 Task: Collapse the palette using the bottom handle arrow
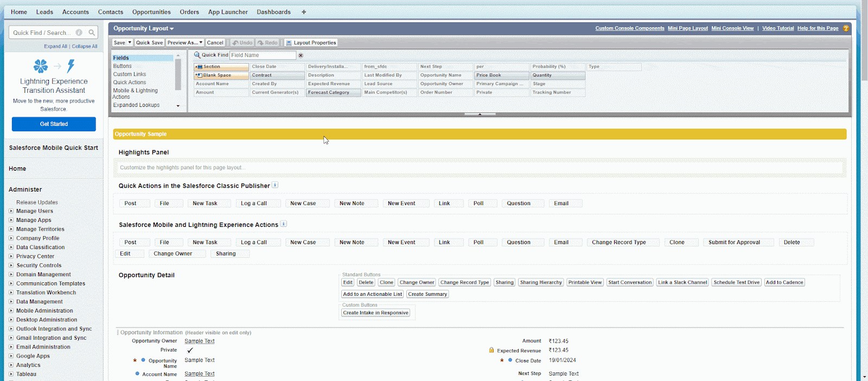tap(480, 114)
